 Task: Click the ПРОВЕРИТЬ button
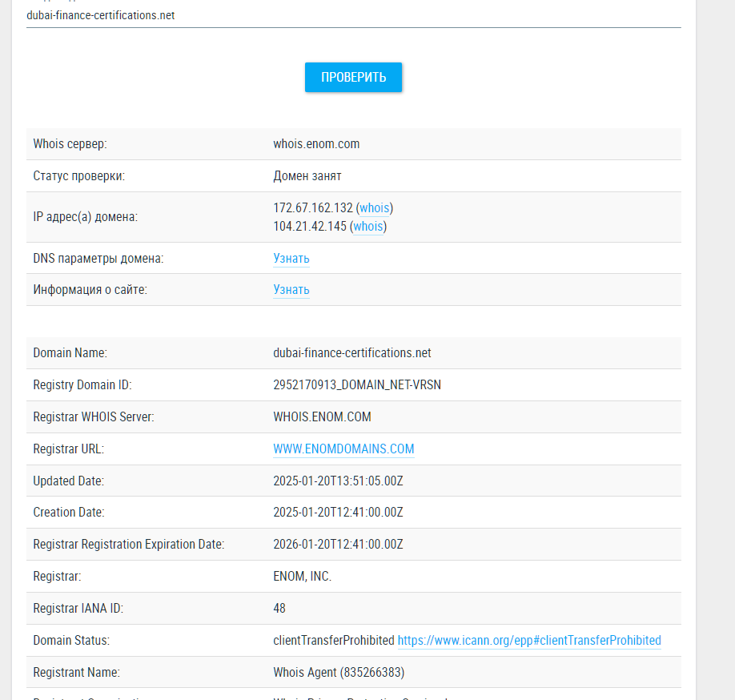tap(353, 78)
